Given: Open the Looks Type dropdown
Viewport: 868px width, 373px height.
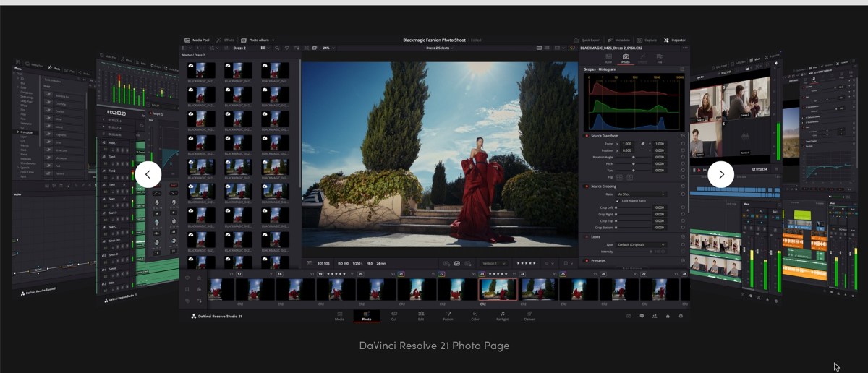Looking at the screenshot, I should click(x=641, y=245).
